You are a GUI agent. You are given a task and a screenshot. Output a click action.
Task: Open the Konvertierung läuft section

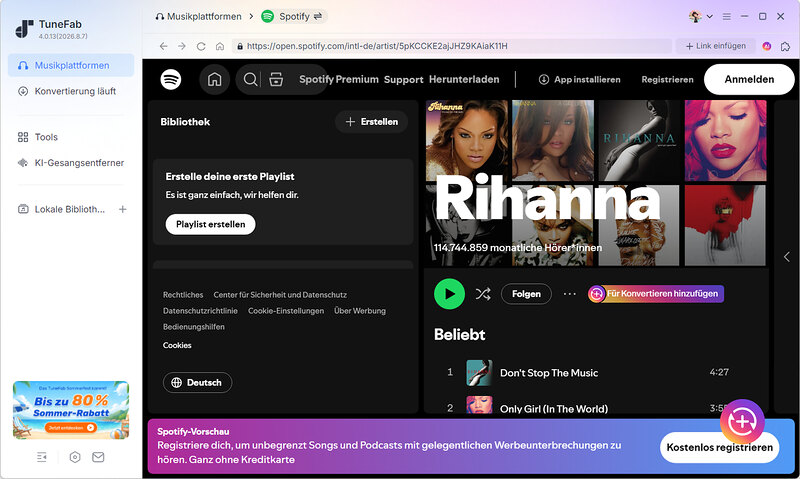pos(71,91)
